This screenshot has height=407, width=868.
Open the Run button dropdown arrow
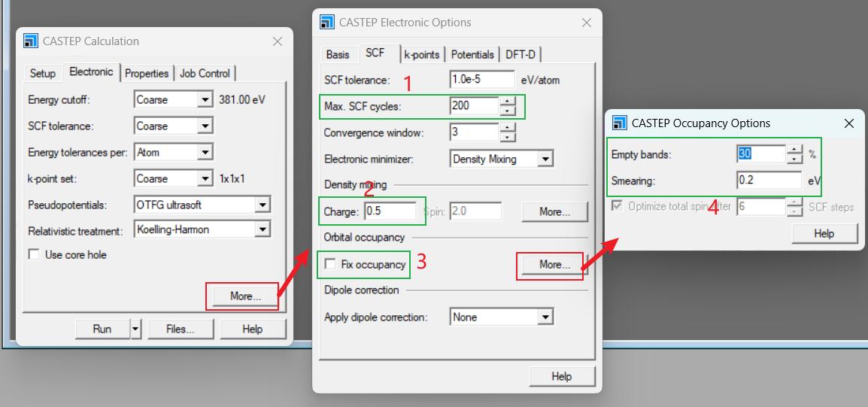[x=136, y=329]
